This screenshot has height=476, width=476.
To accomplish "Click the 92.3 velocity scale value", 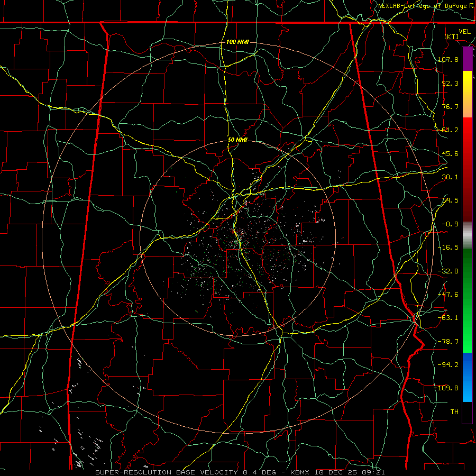I will tap(450, 83).
